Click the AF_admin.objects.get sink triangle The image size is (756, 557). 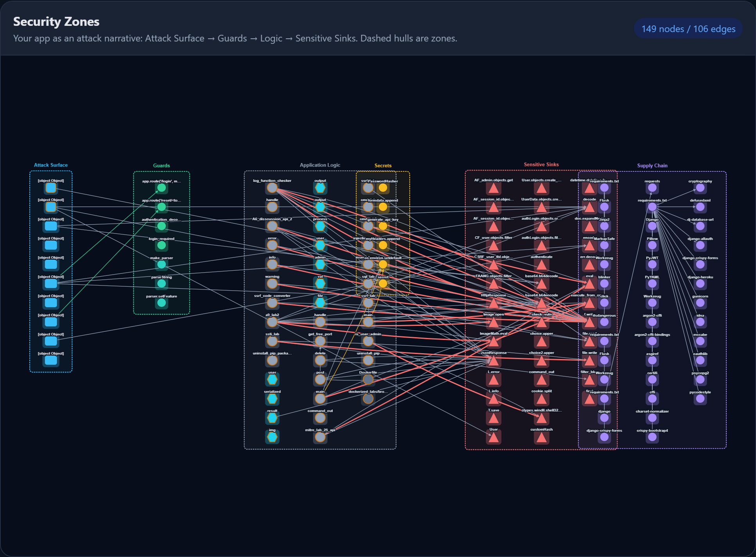click(x=494, y=189)
